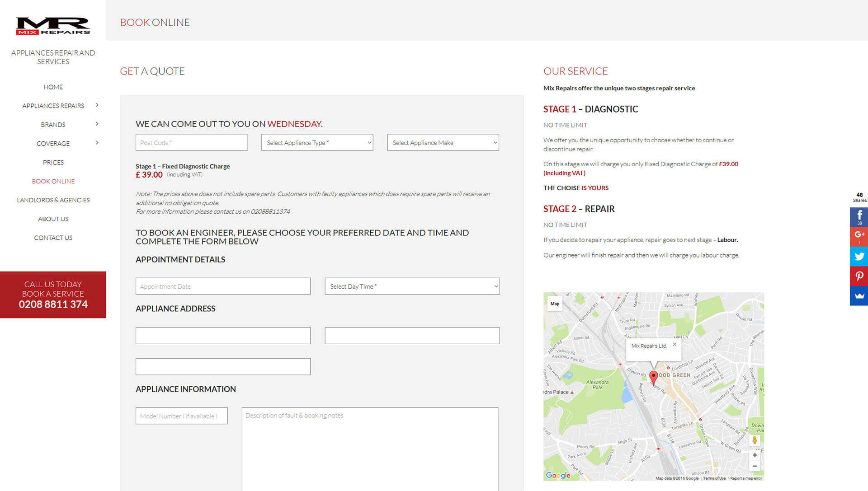The width and height of the screenshot is (868, 491).
Task: Open Select Day Time dropdown
Action: point(412,286)
